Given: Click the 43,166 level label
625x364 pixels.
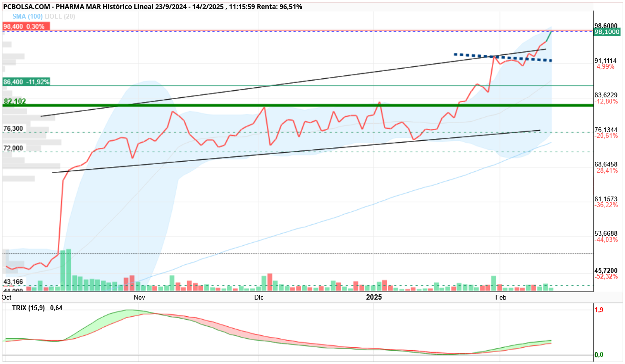Looking at the screenshot, I should [x=13, y=282].
